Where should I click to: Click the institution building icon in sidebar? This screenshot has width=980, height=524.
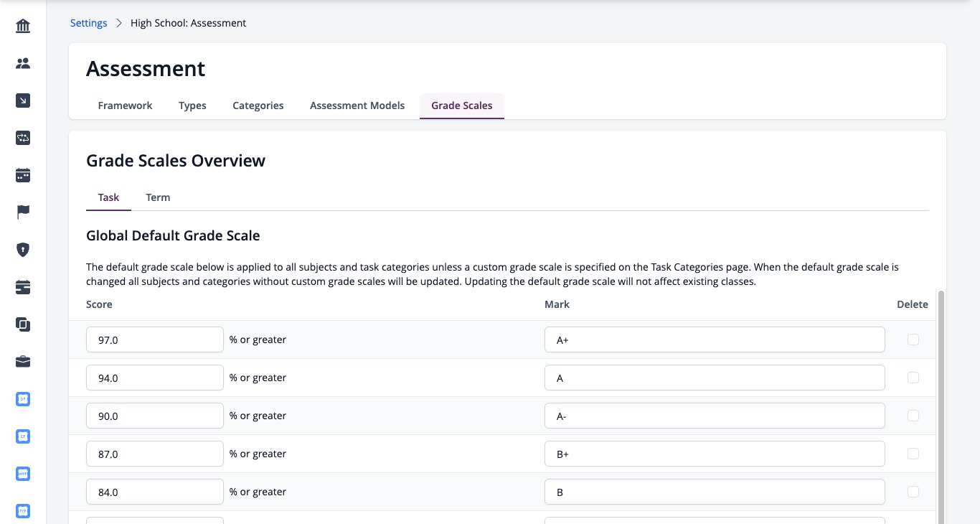(x=23, y=27)
